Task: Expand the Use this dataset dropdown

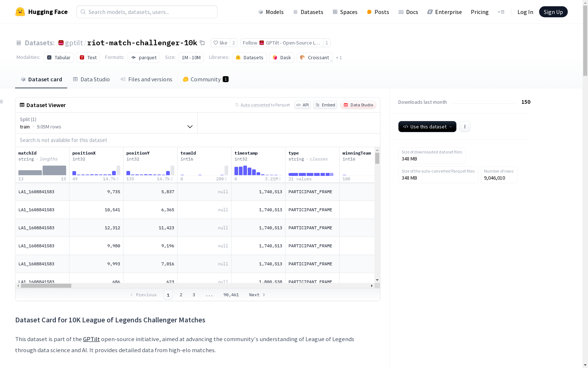Action: click(x=427, y=127)
